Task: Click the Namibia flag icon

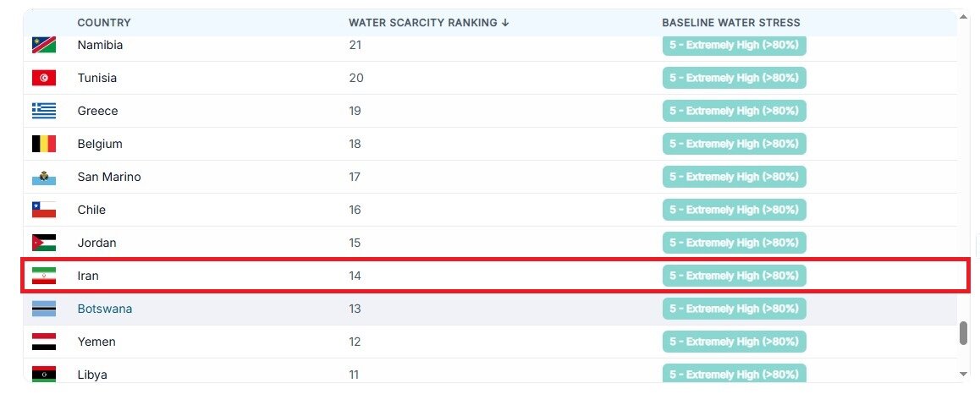Action: pos(44,45)
